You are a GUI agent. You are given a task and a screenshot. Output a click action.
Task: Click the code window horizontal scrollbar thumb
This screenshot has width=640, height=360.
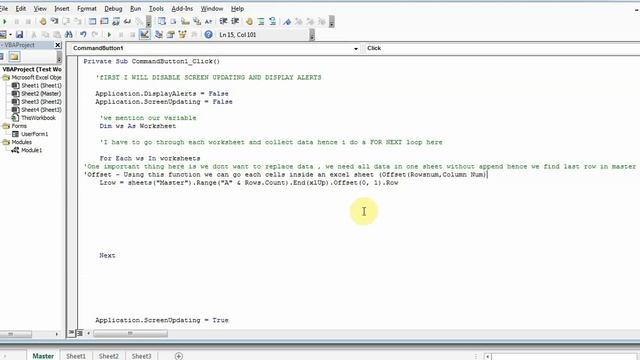pyautogui.click(x=130, y=333)
